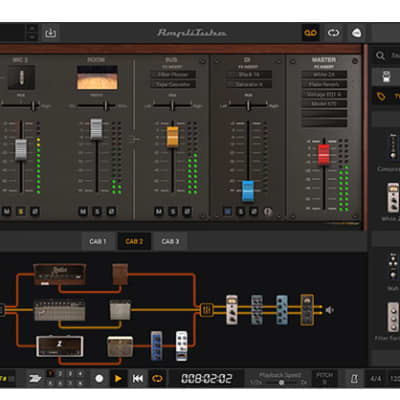Select the orange amp head in top chain
This screenshot has width=400, height=400.
coord(59,274)
